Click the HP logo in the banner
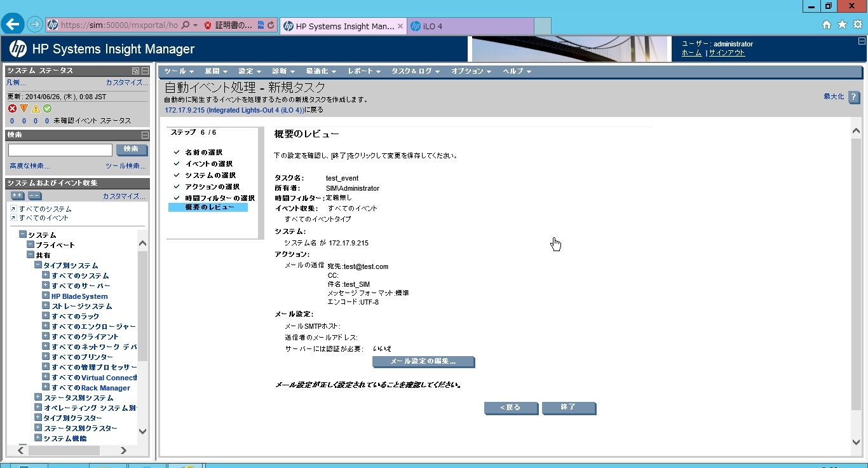This screenshot has width=868, height=468. [x=18, y=49]
